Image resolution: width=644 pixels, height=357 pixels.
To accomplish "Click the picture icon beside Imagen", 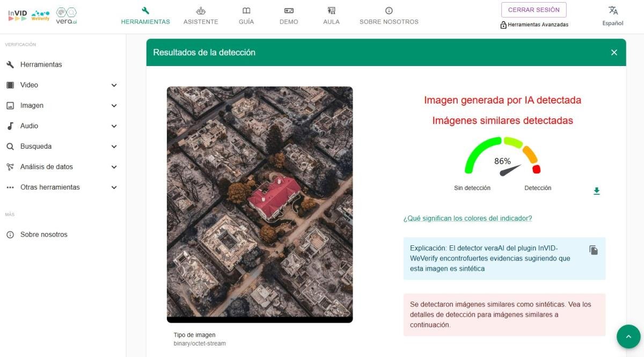I will pos(10,106).
